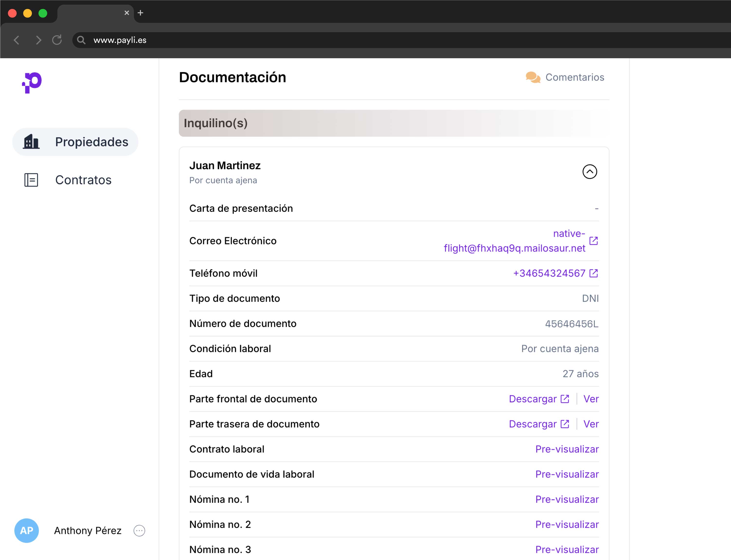Close the current browser tab
731x560 pixels.
[127, 13]
